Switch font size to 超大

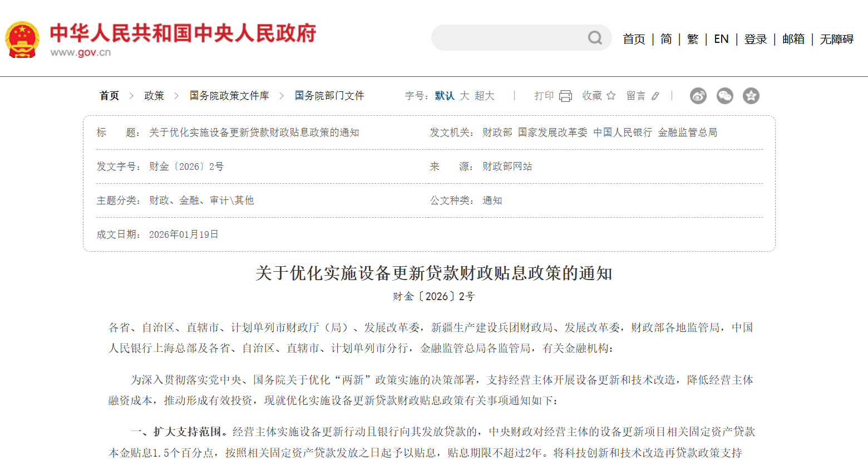coord(485,96)
